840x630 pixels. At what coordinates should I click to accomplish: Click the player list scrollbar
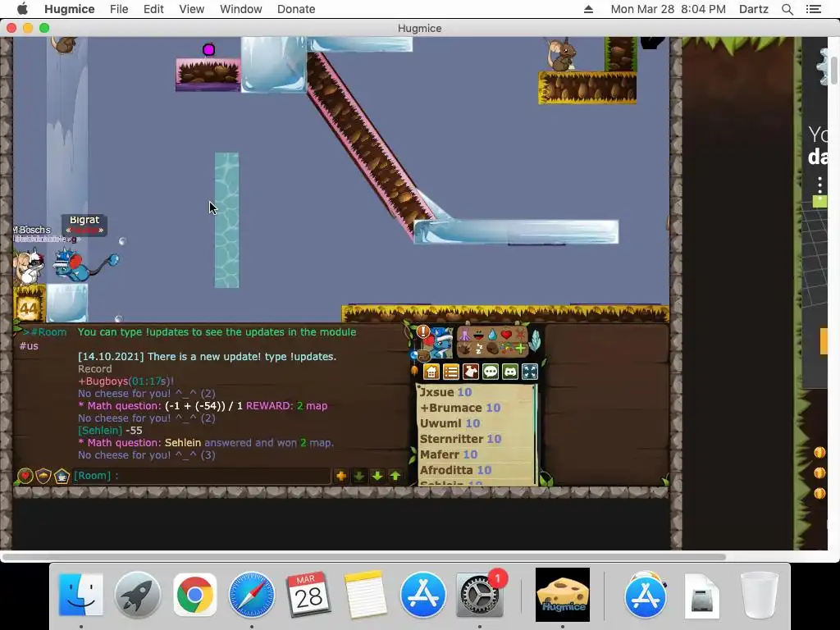535,435
